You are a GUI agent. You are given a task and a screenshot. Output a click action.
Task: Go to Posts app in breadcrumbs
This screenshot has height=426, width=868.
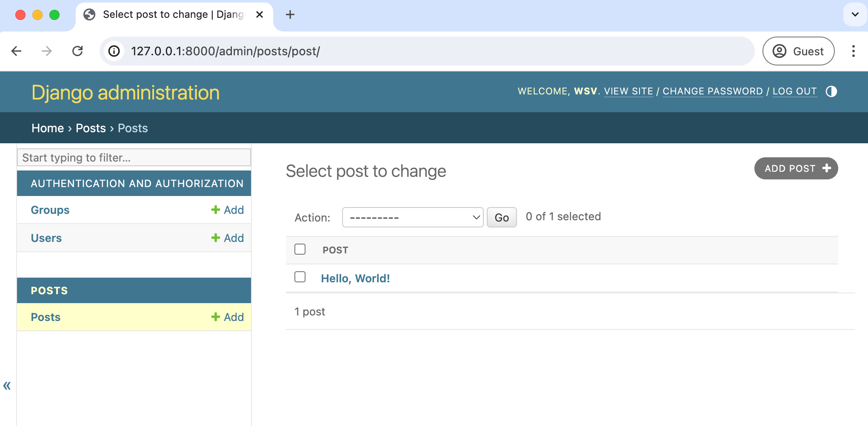(91, 128)
